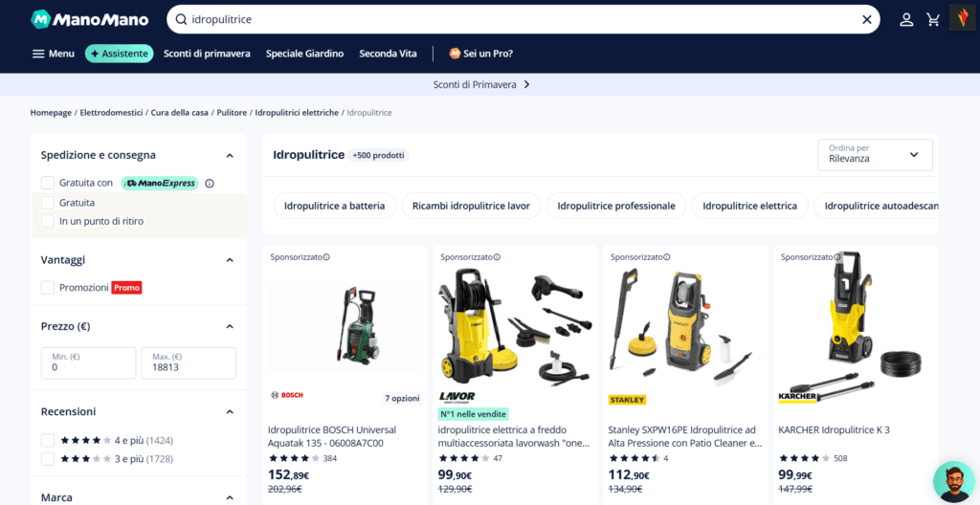This screenshot has width=980, height=505.
Task: Click Sponsorizzato info icon on Karcher card
Action: click(836, 257)
